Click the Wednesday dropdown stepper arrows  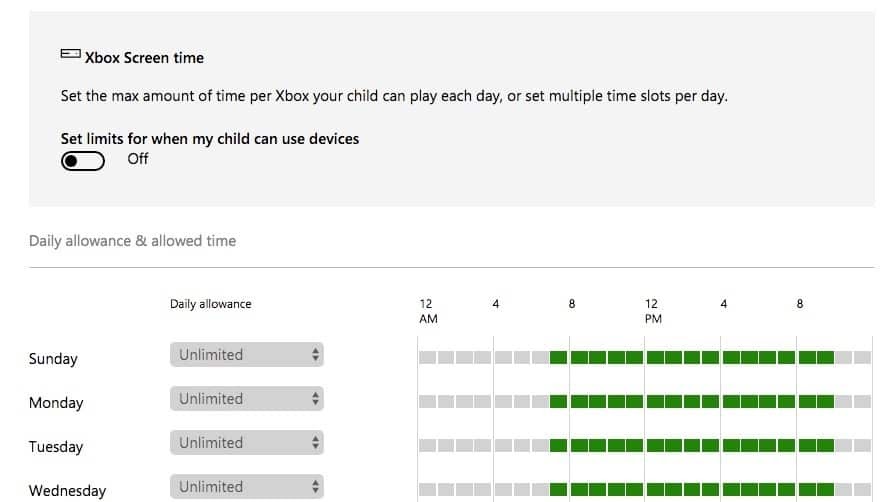coord(315,487)
